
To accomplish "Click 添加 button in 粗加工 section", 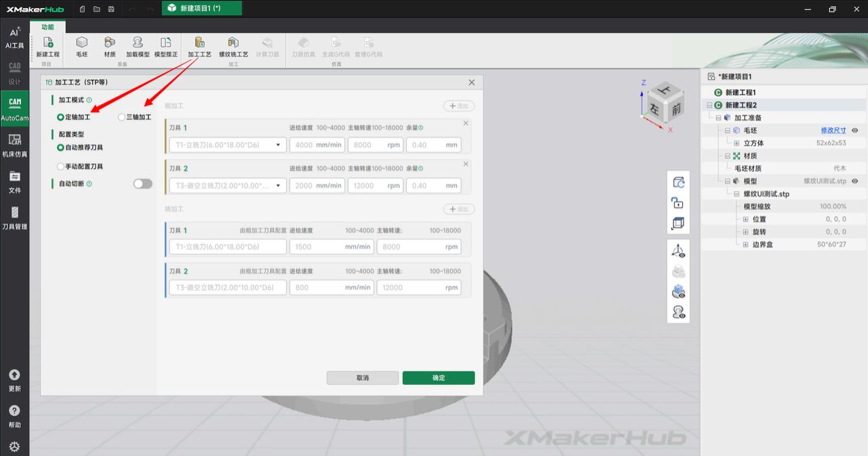I will (x=459, y=106).
